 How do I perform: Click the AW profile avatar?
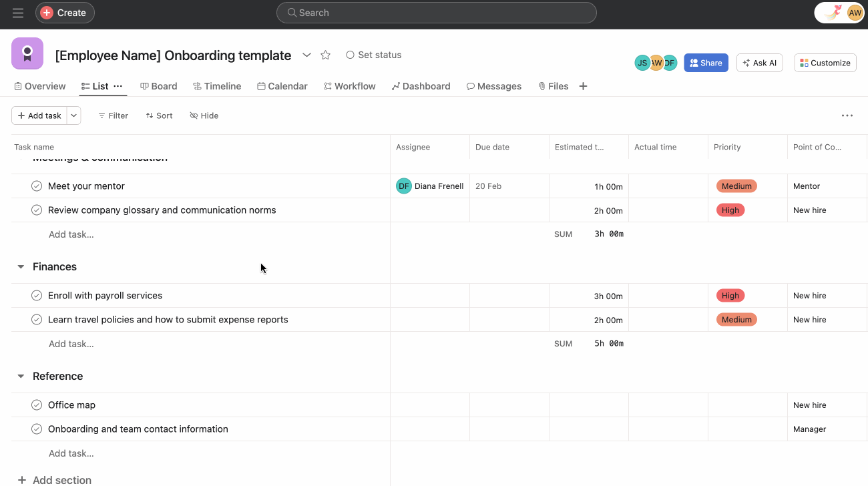(855, 13)
